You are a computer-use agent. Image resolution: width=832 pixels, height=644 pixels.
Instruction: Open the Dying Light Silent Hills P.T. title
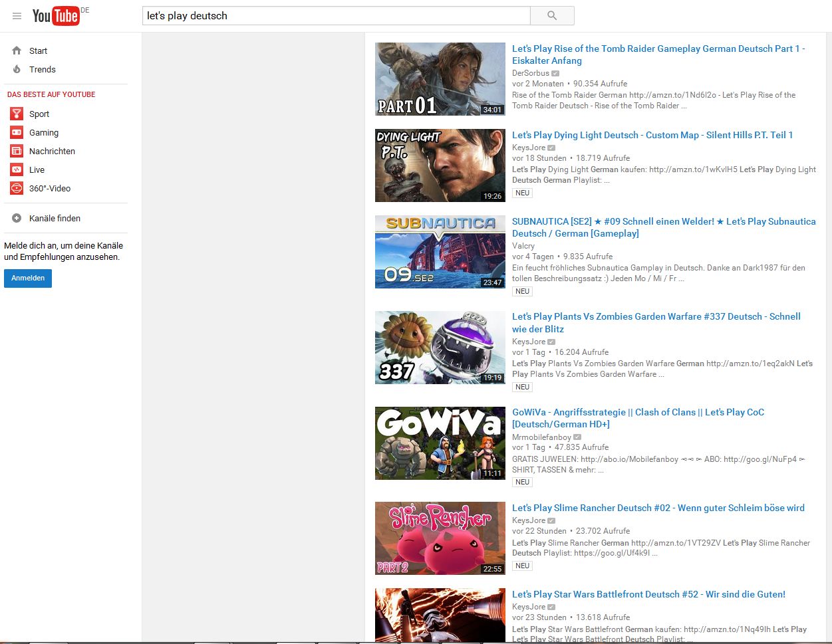tap(652, 135)
